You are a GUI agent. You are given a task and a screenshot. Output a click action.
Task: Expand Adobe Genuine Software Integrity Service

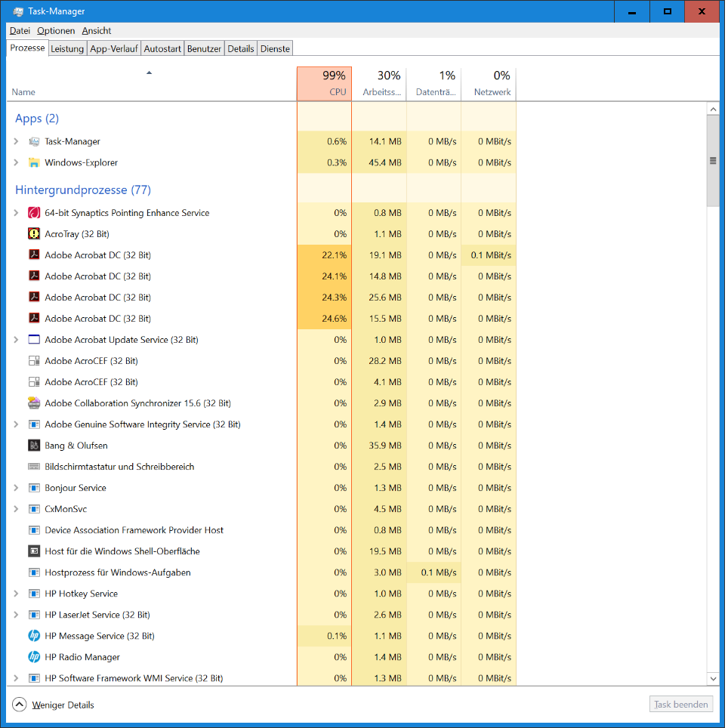point(17,424)
